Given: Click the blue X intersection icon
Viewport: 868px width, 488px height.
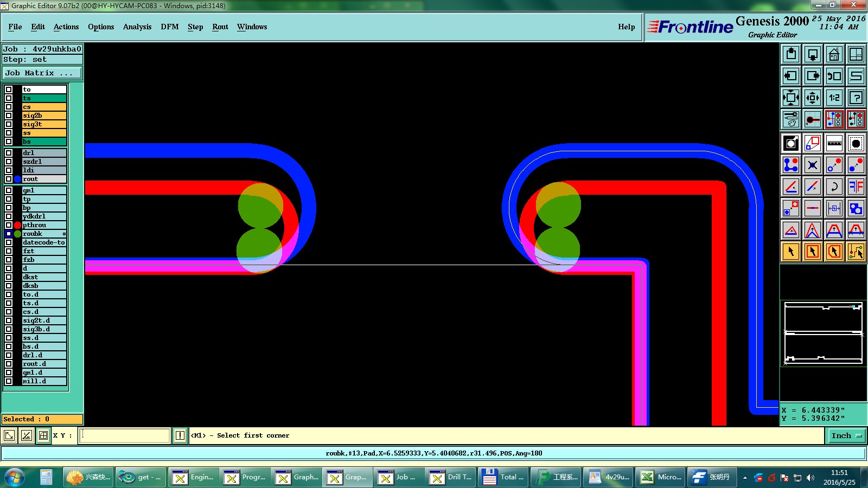Looking at the screenshot, I should [x=813, y=165].
